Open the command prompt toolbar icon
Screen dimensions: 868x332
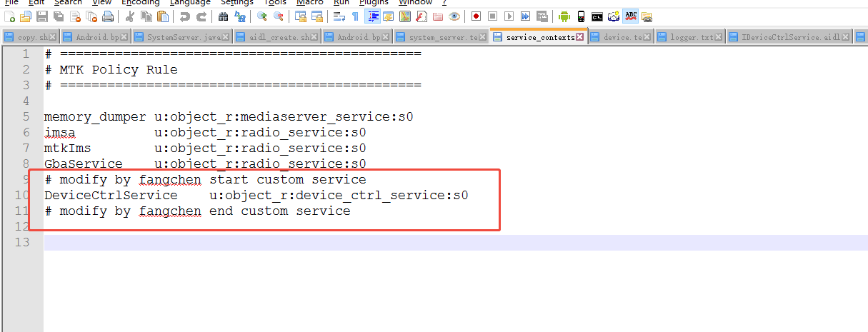[597, 16]
